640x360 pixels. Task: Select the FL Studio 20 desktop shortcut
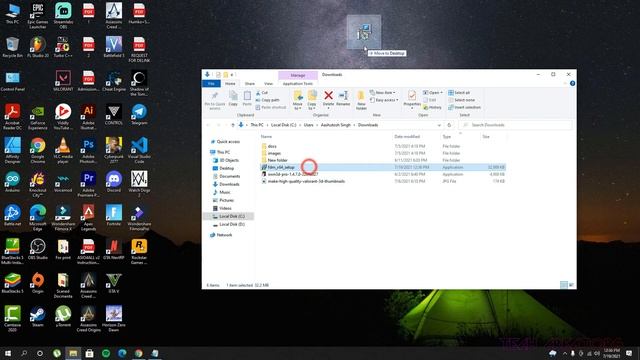[x=38, y=47]
